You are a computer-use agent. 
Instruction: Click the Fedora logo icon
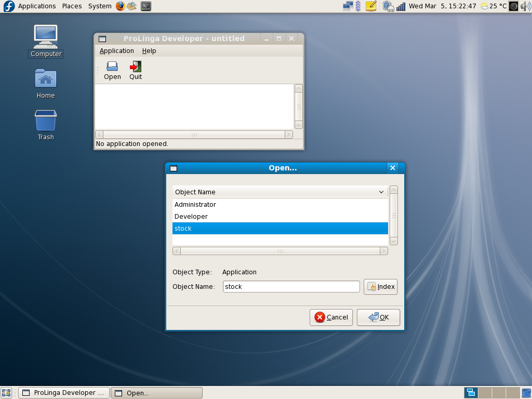8,6
